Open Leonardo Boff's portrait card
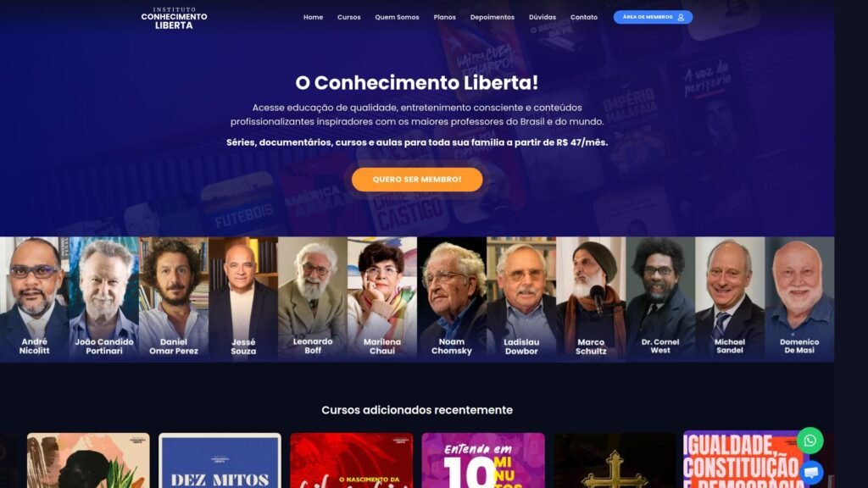This screenshot has height=488, width=868. [312, 299]
